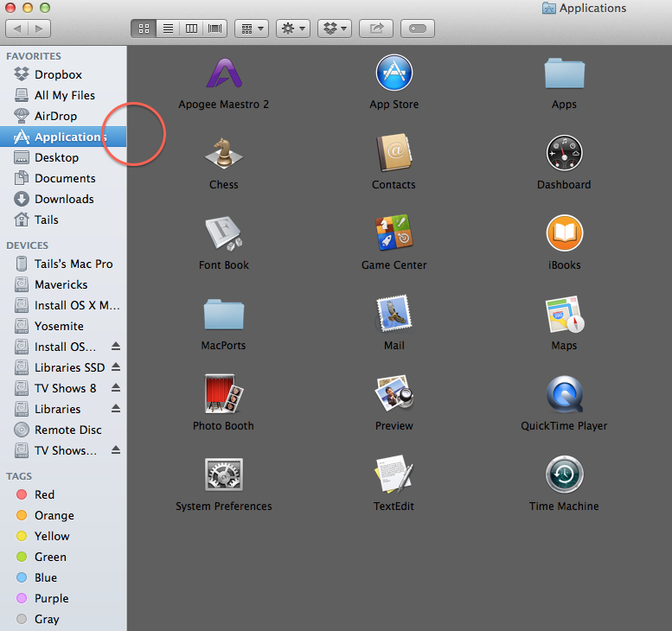Select the Yosemite volume
672x631 pixels.
(63, 326)
